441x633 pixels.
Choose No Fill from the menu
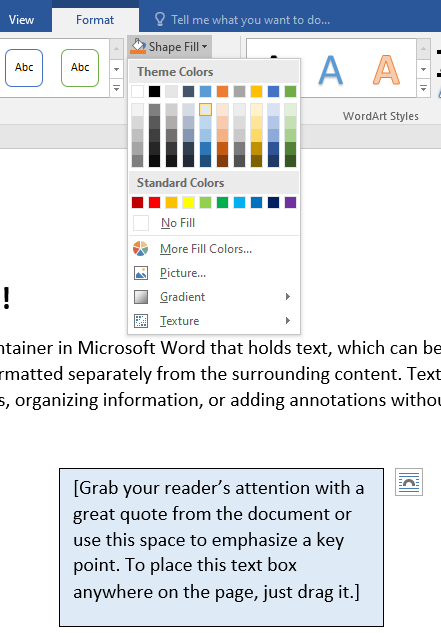point(214,223)
